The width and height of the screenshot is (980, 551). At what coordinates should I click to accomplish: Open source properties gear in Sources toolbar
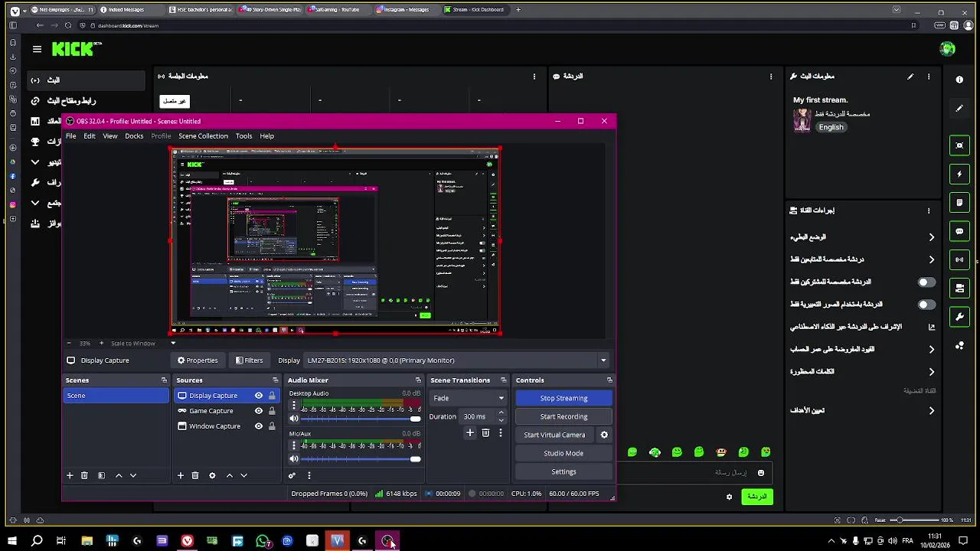pos(212,475)
